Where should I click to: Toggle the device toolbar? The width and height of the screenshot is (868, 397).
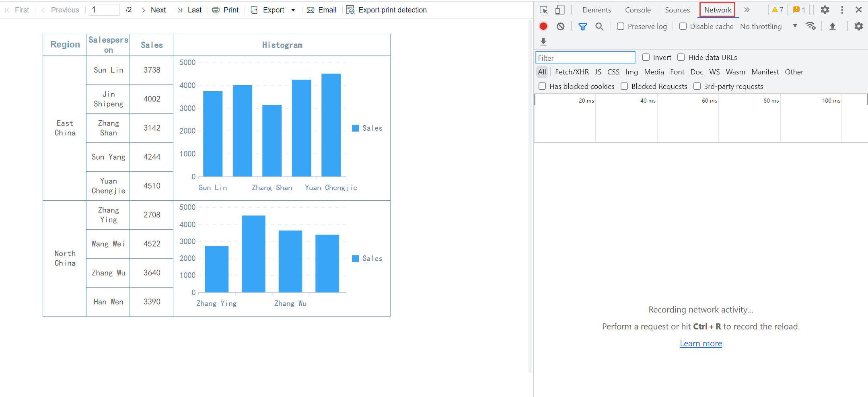560,10
